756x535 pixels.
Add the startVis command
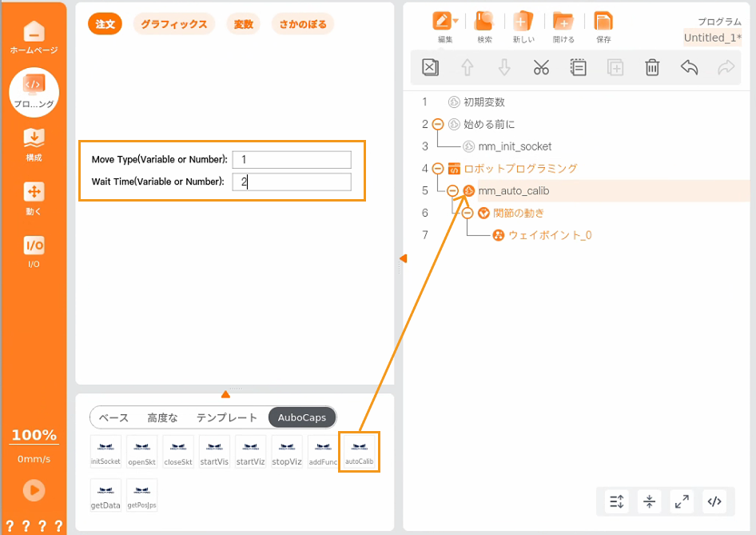coord(214,452)
